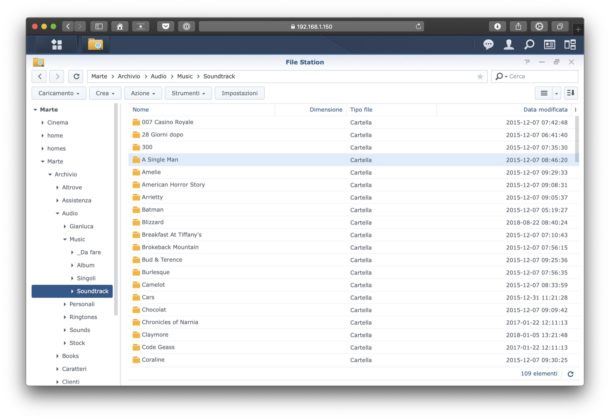Open the Crea dropdown
The height and width of the screenshot is (420, 610).
[105, 93]
